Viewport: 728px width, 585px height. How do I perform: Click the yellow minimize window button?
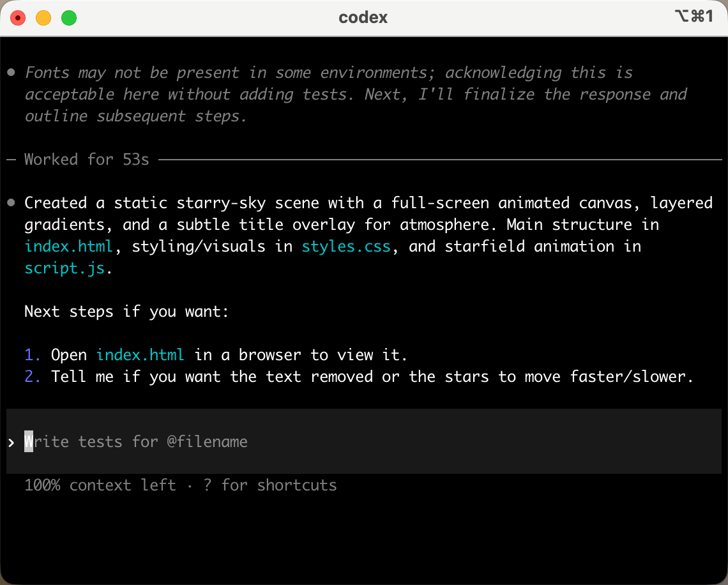click(x=43, y=18)
